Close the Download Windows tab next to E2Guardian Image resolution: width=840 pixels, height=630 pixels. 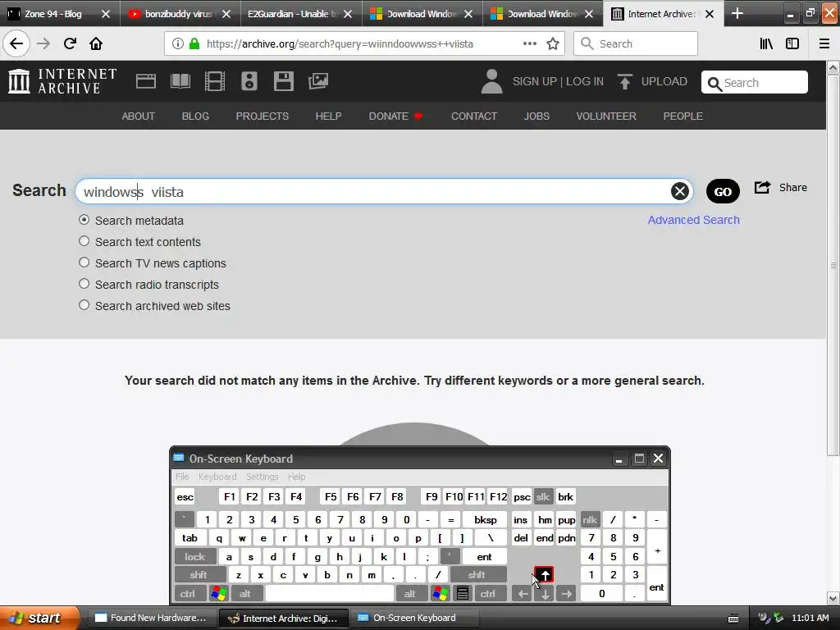point(468,13)
